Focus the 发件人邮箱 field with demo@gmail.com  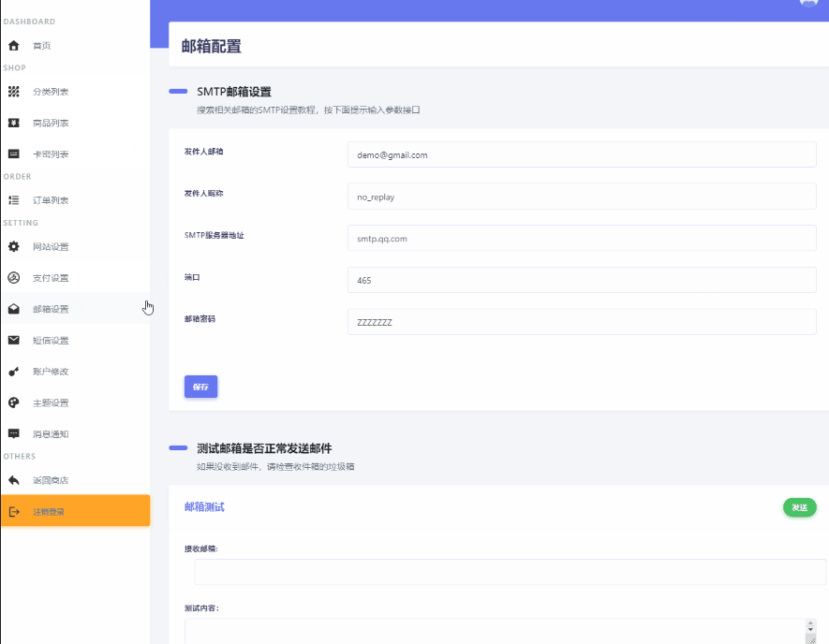(582, 154)
